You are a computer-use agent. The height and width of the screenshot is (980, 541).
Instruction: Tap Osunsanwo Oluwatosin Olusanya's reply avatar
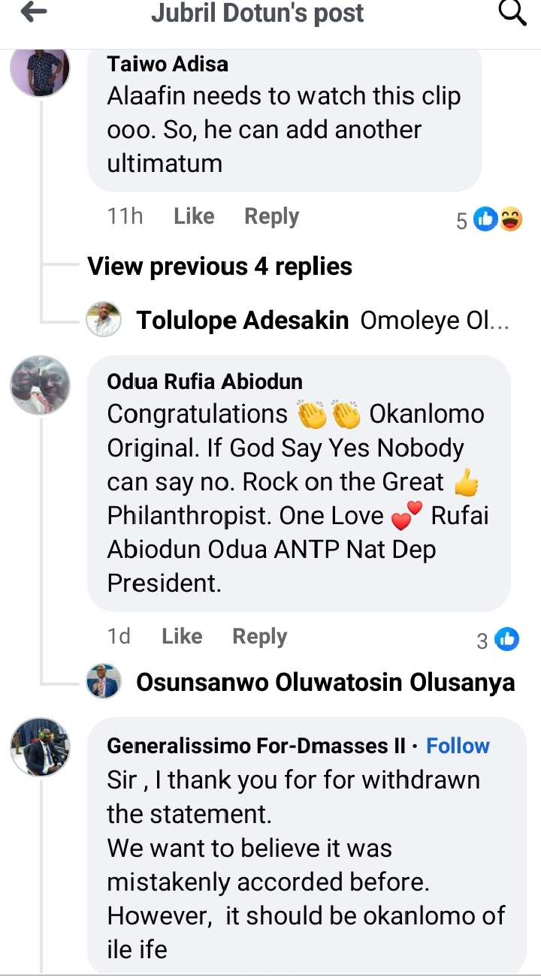[104, 682]
